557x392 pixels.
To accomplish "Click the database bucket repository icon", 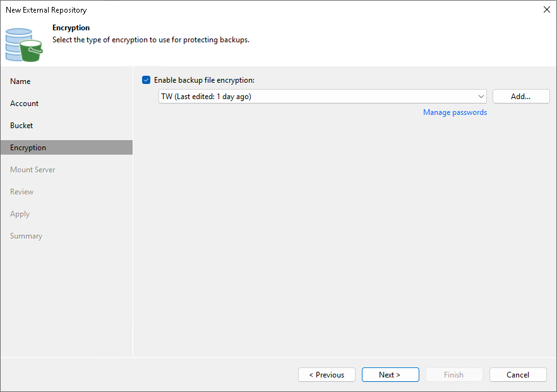I will point(24,45).
